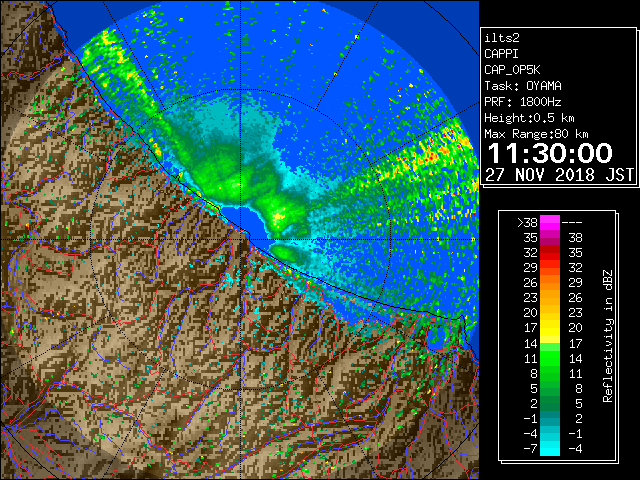The height and width of the screenshot is (480, 640).
Task: Click the 'ilts2' label in the info box
Action: coord(502,38)
